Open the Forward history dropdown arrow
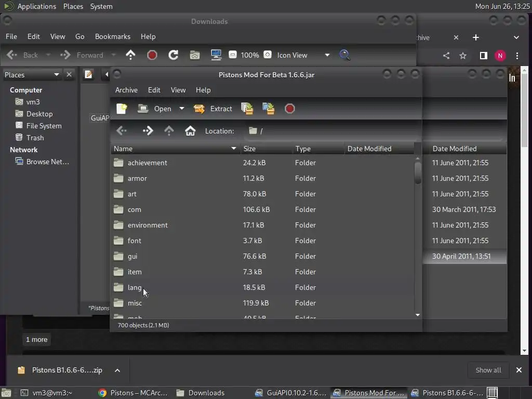532x399 pixels. pyautogui.click(x=113, y=55)
